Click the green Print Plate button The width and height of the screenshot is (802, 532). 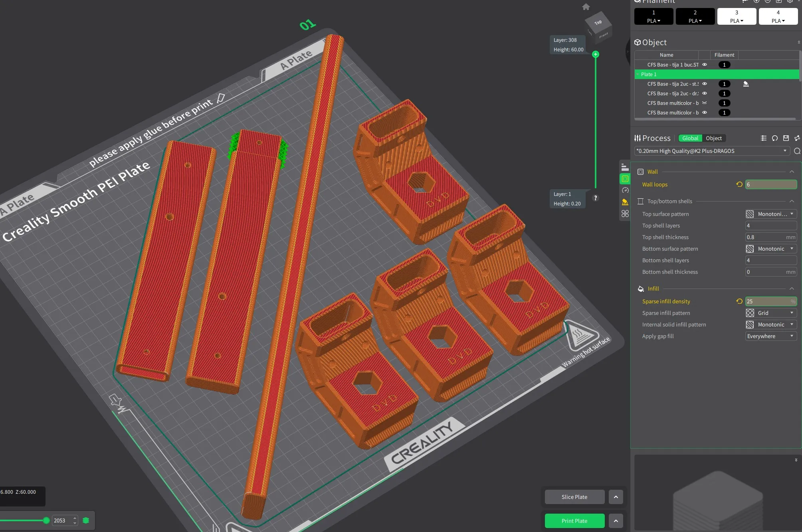[x=574, y=521]
